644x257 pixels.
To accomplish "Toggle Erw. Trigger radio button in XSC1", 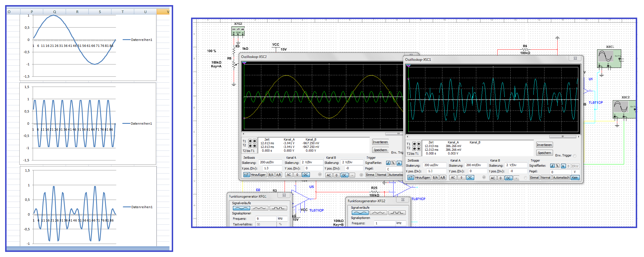I will point(575,156).
